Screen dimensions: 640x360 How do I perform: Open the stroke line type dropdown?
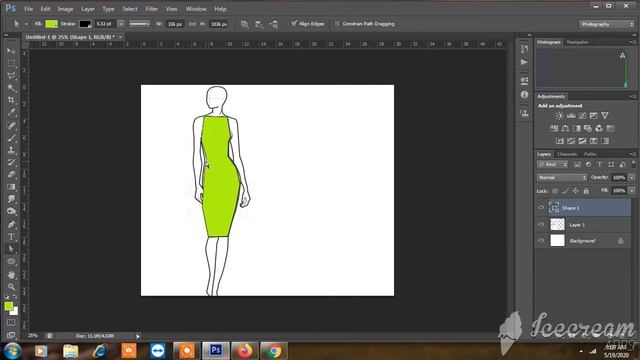139,24
